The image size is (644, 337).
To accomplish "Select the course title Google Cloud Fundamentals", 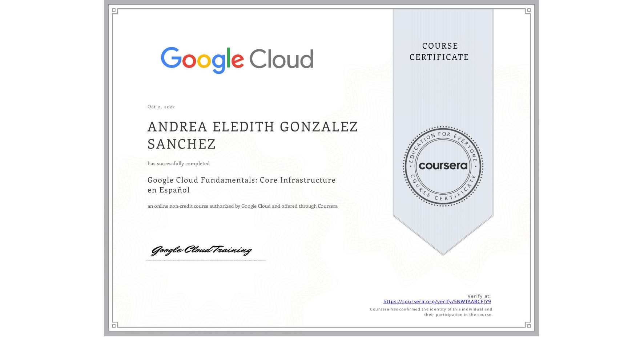I will 241,180.
